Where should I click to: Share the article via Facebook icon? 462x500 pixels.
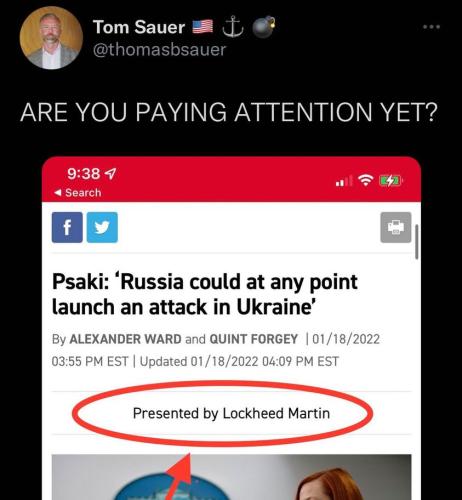tap(67, 227)
